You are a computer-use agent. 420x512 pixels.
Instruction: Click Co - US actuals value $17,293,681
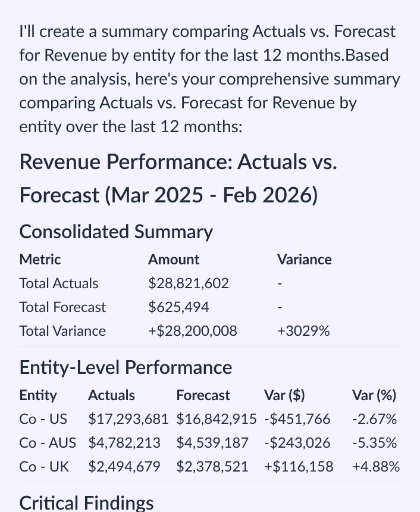click(128, 419)
